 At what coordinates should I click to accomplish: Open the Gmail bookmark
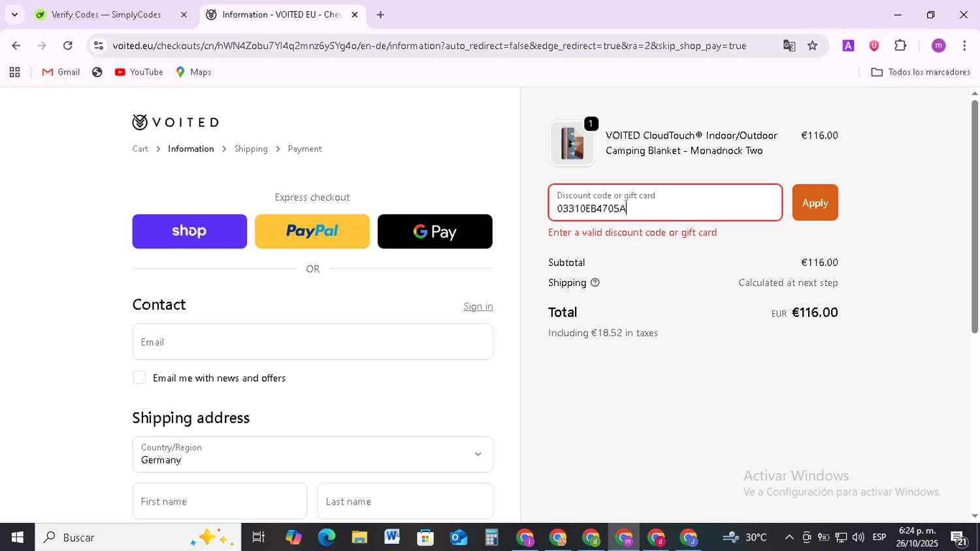point(61,72)
